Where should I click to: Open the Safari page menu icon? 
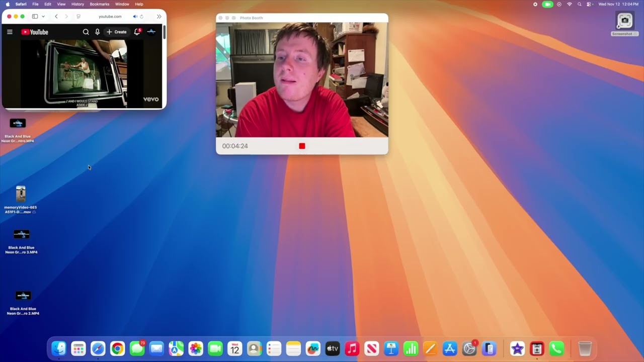pos(78,16)
